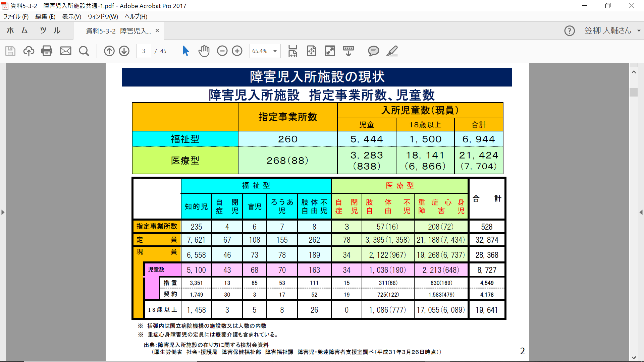
Task: Open the ヘルプ(H) menu
Action: (x=136, y=16)
